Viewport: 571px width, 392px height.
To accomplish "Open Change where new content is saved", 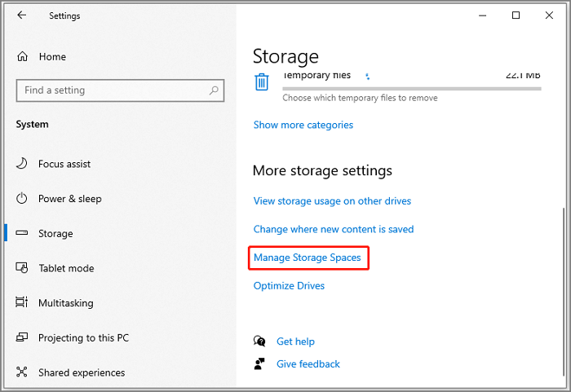I will [333, 230].
